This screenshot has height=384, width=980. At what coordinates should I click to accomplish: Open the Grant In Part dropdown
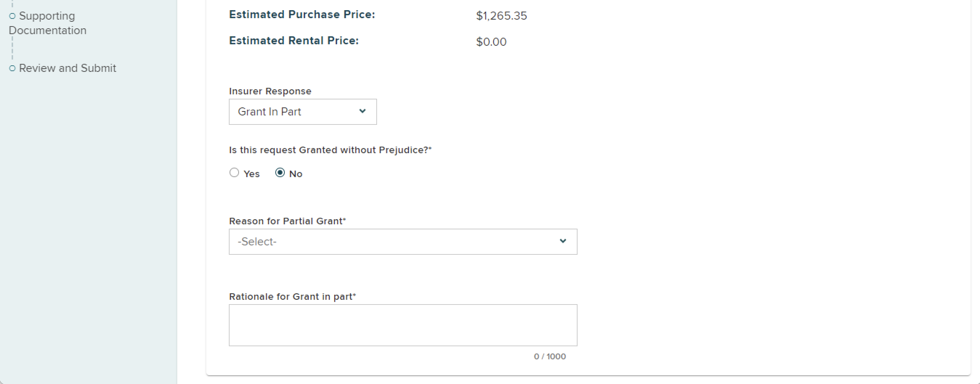point(303,112)
